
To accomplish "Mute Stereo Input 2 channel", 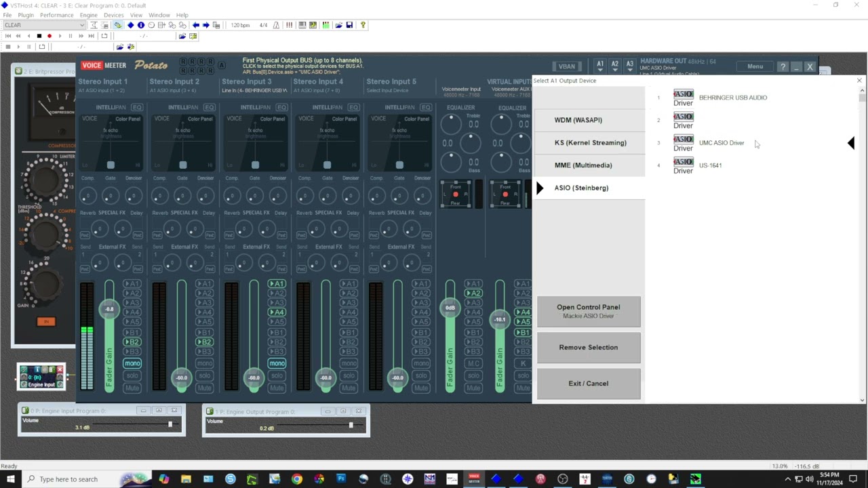I will (x=204, y=388).
